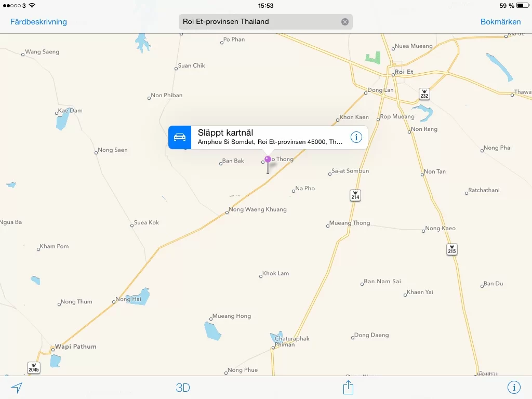532x399 pixels.
Task: Tap the Släppt kartnål callout title
Action: tap(225, 132)
